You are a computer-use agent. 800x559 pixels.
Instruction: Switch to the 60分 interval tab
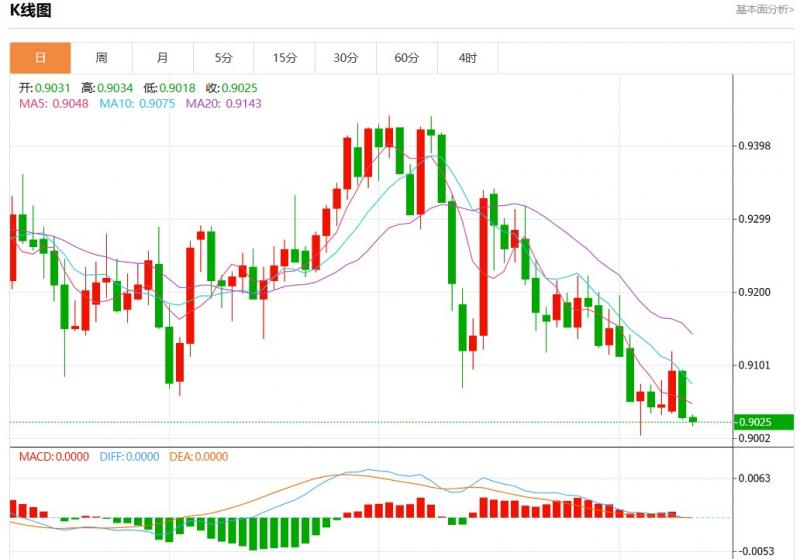click(407, 58)
